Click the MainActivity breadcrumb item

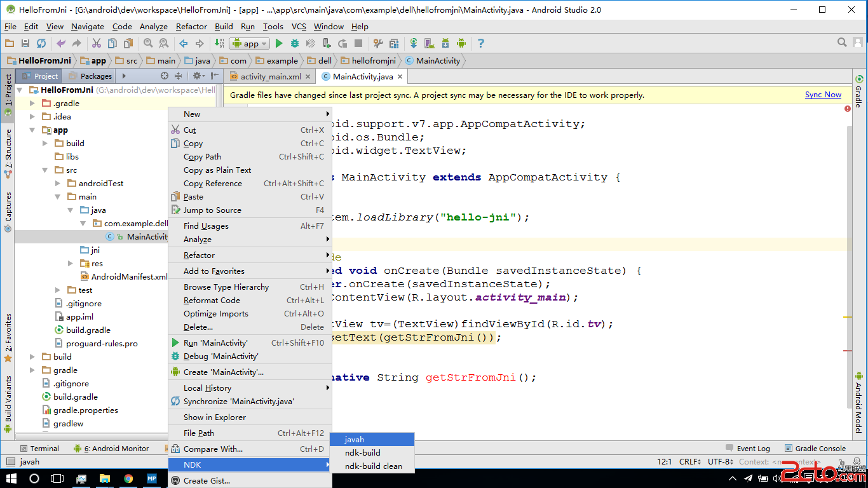click(432, 60)
